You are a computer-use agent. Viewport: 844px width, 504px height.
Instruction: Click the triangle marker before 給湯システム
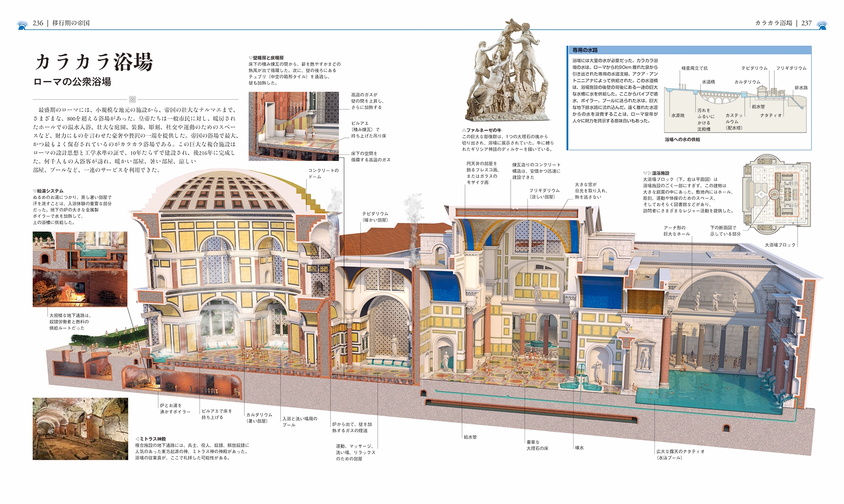click(35, 191)
